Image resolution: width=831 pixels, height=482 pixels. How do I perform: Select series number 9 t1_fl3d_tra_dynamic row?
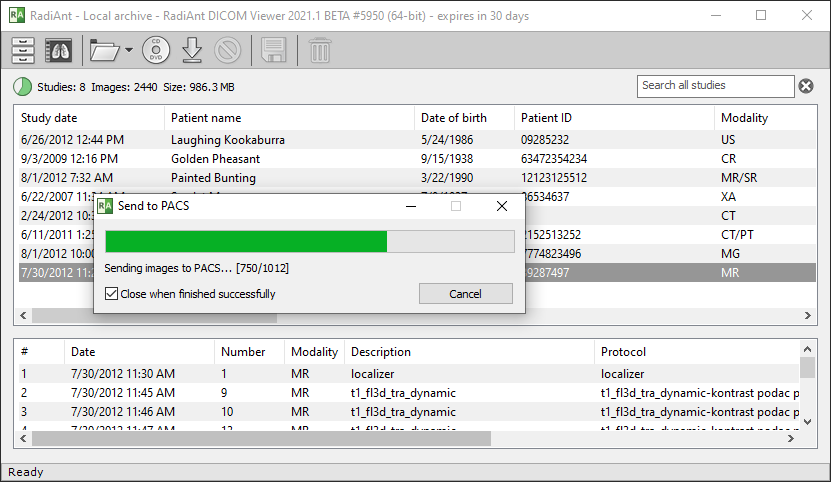point(408,393)
